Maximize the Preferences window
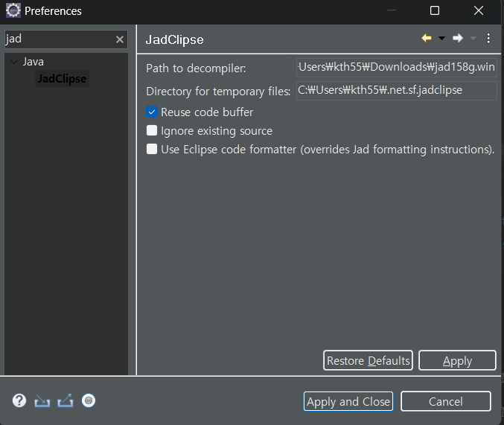This screenshot has height=425, width=504. (435, 10)
